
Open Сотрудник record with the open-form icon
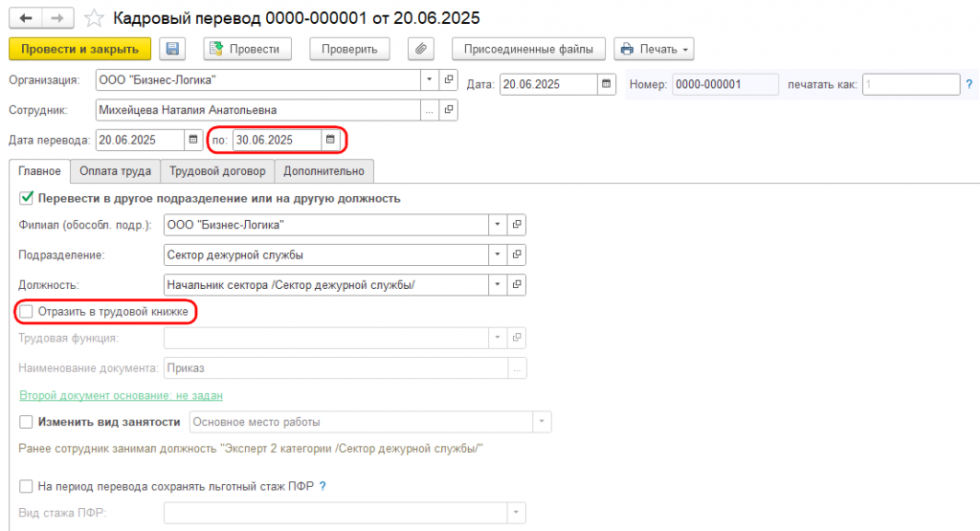point(449,110)
